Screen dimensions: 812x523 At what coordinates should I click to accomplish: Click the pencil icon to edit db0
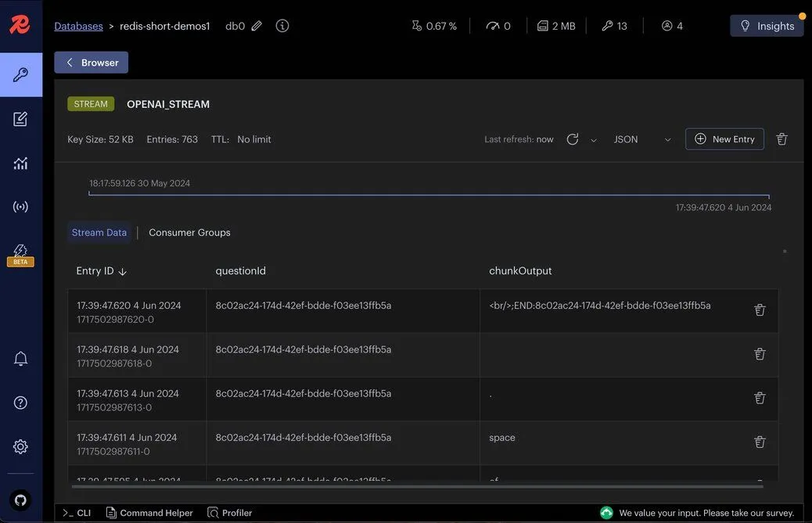tap(257, 26)
